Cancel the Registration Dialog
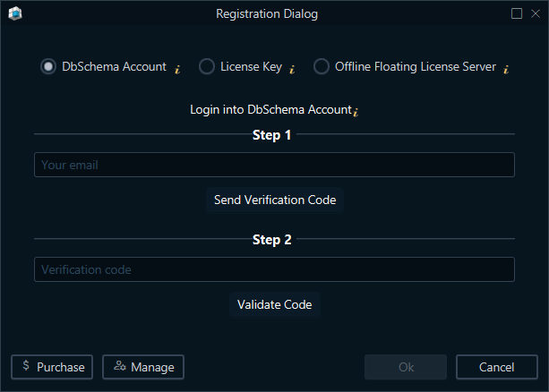 pyautogui.click(x=497, y=367)
